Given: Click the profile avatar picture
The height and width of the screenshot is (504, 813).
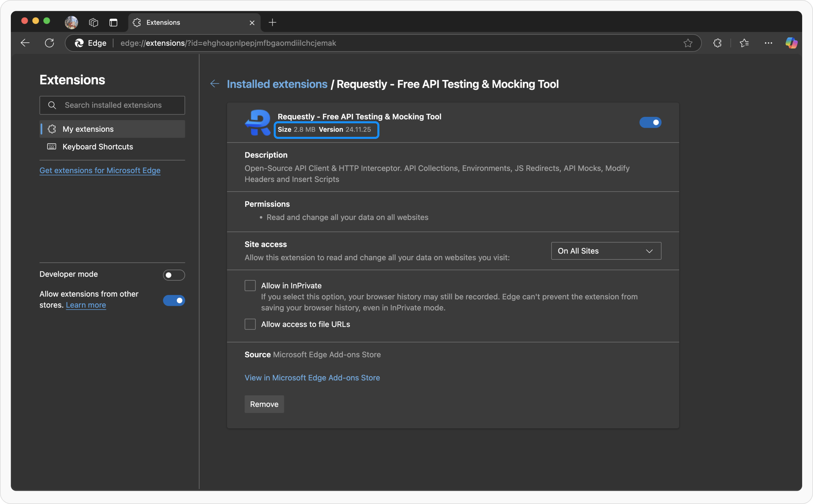Looking at the screenshot, I should pos(71,23).
